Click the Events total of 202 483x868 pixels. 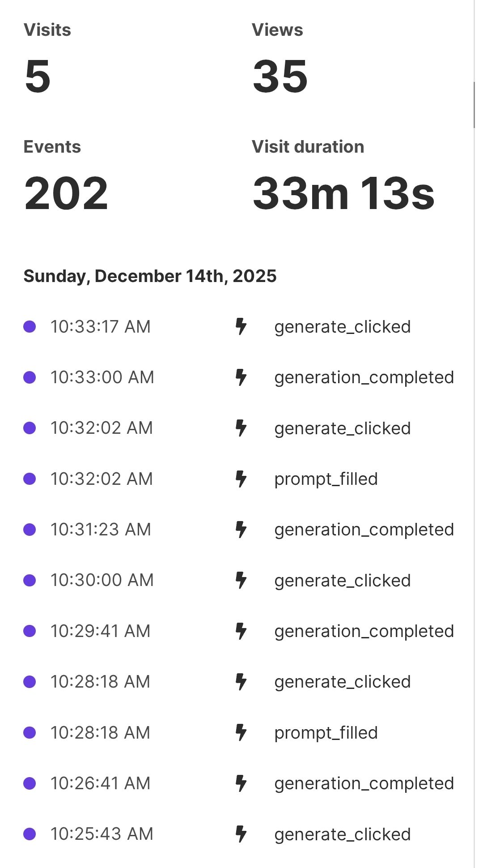(x=66, y=193)
